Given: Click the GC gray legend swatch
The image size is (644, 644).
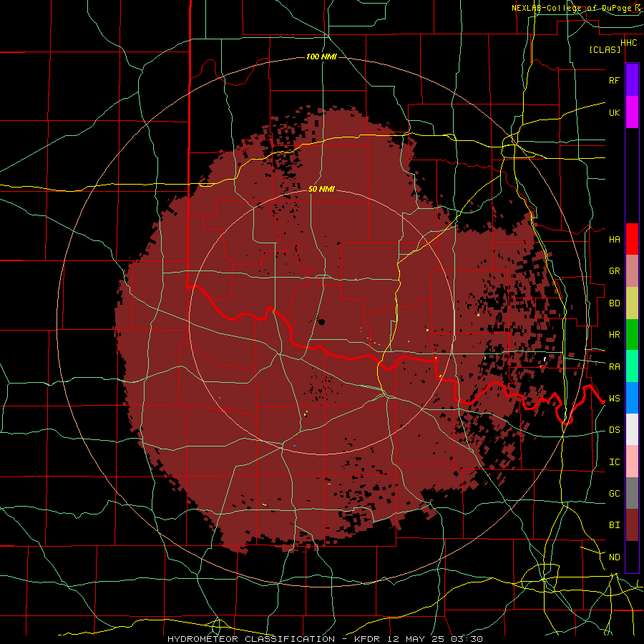Looking at the screenshot, I should coord(632,493).
